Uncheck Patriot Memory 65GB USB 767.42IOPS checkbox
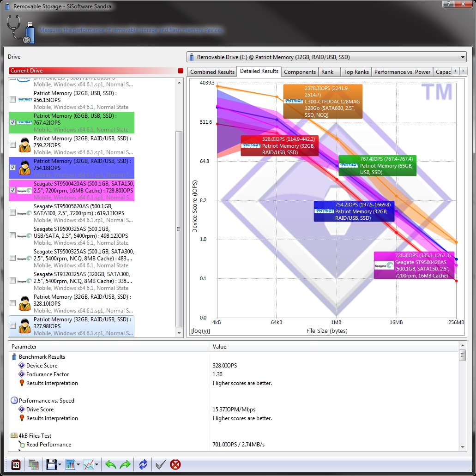This screenshot has width=476, height=476. 13,122
